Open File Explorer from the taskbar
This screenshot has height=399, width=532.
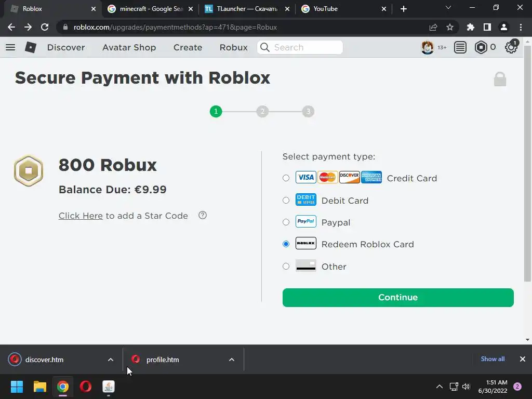click(39, 387)
